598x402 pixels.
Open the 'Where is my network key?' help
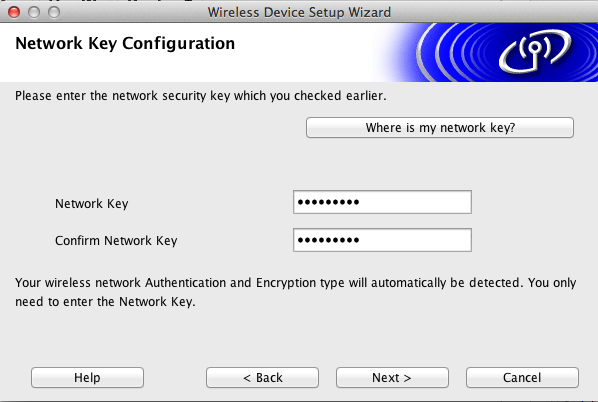(x=440, y=127)
